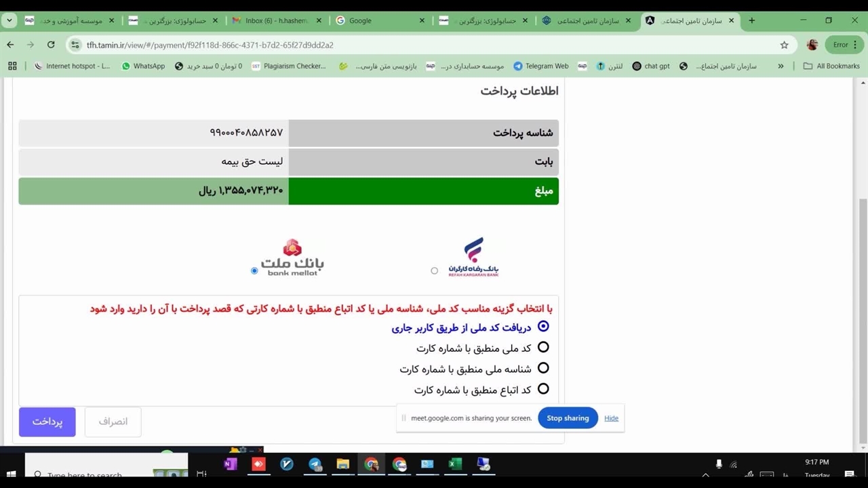The image size is (868, 488).
Task: Select Bank Mellat payment option
Action: [x=254, y=270]
